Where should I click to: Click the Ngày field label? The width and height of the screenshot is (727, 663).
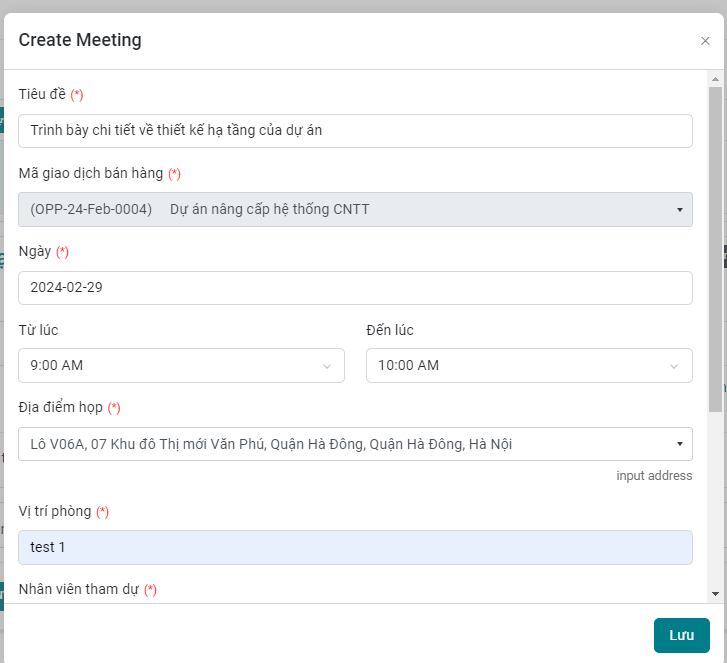coord(35,251)
